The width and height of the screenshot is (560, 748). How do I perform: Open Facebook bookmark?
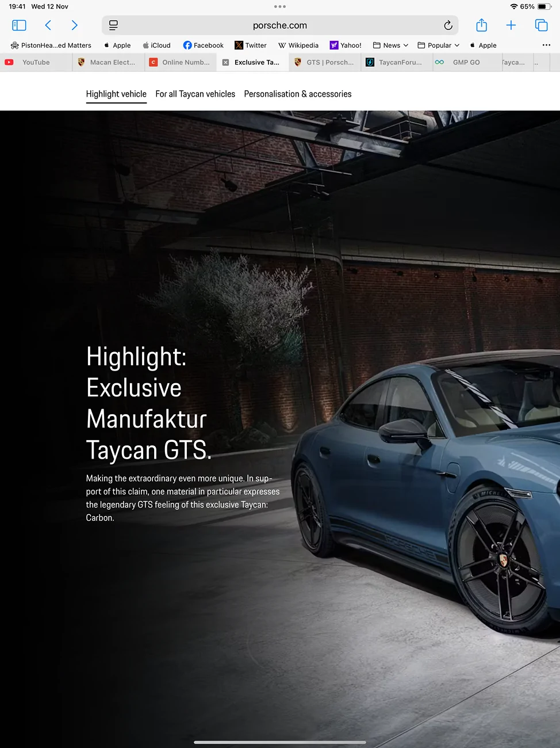point(203,45)
